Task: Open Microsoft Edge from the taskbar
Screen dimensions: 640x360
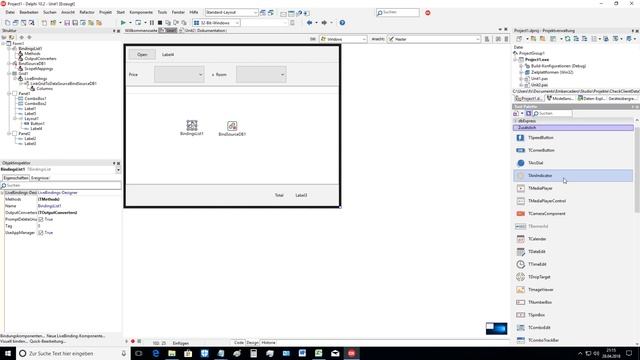Action: [x=156, y=353]
